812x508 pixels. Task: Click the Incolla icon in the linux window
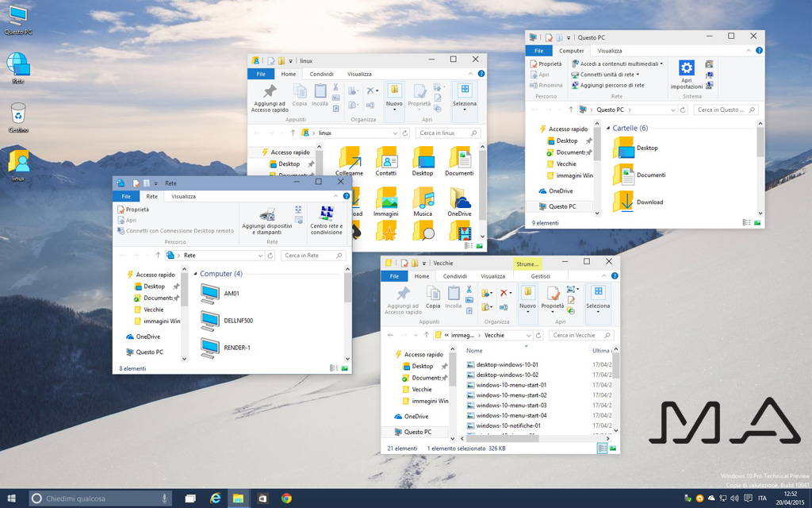320,95
